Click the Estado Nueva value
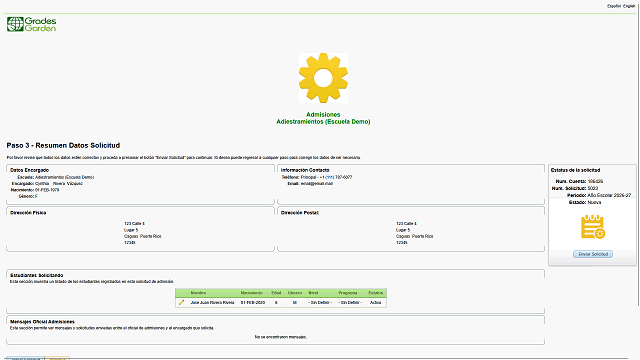The width and height of the screenshot is (640, 360). 594,202
